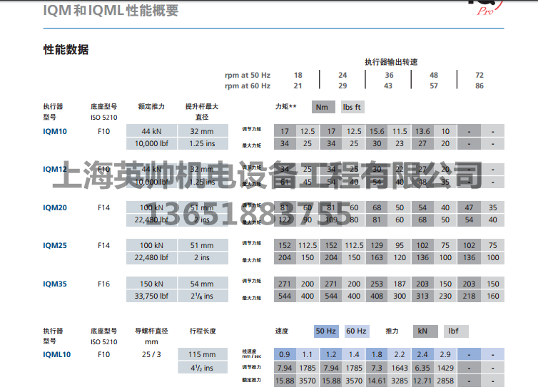The image size is (538, 392).
Task: Click the '1643' thrust cell for IQML10
Action: coord(400,368)
